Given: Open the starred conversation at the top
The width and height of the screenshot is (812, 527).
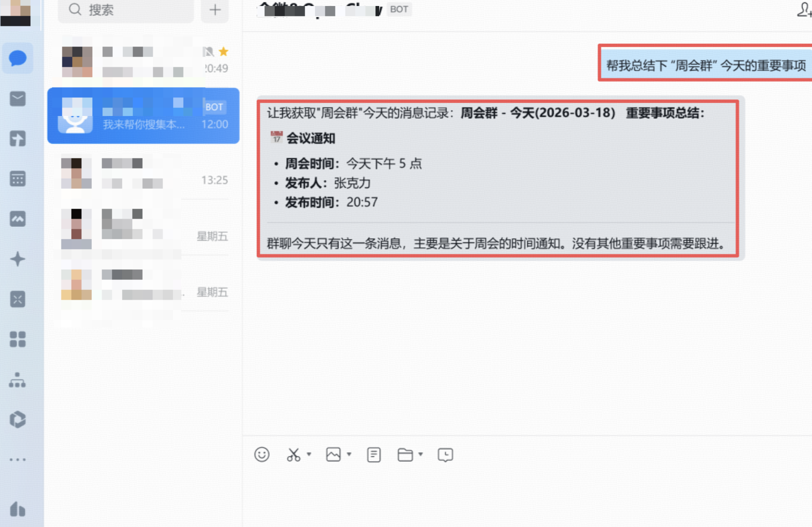Looking at the screenshot, I should (x=143, y=60).
